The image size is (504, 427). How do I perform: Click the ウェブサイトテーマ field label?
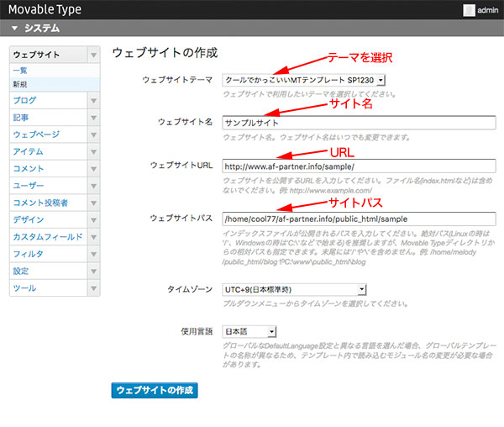click(177, 80)
